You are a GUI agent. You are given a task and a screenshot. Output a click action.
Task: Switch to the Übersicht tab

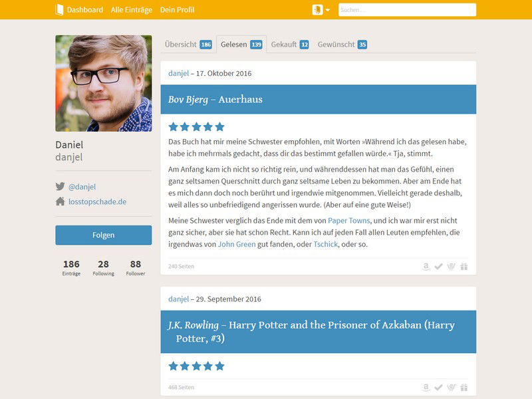click(188, 45)
